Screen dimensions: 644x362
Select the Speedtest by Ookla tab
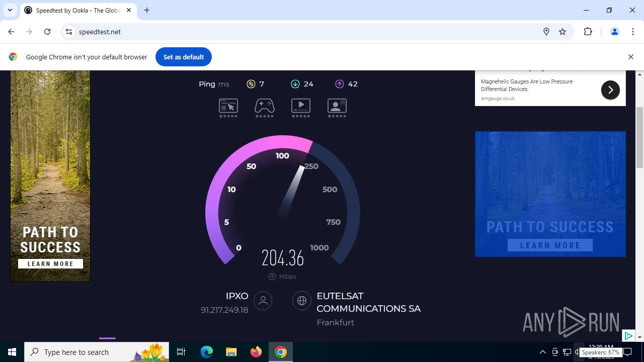point(78,11)
